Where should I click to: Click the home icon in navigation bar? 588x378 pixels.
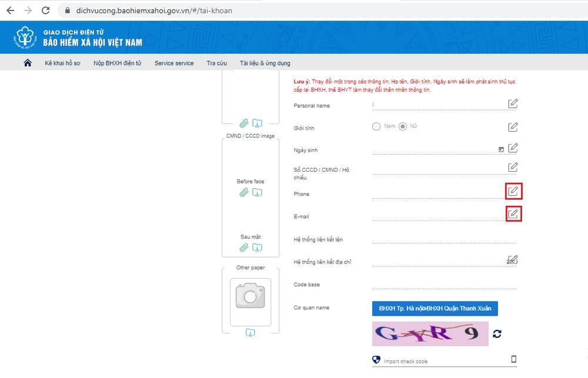pyautogui.click(x=27, y=63)
